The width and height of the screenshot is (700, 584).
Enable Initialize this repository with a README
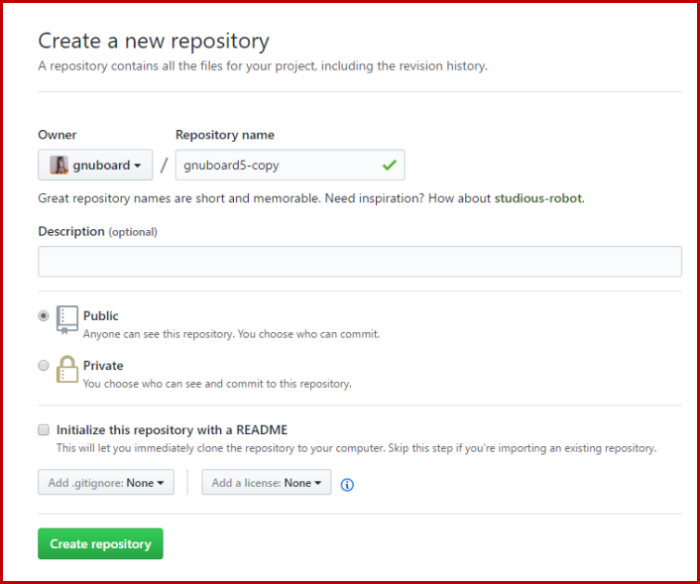43,430
